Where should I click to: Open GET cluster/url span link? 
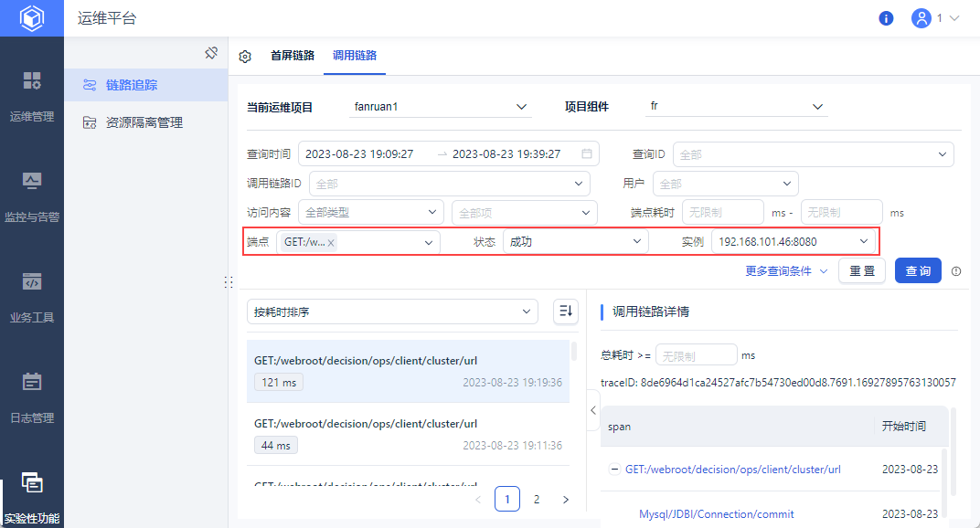733,470
